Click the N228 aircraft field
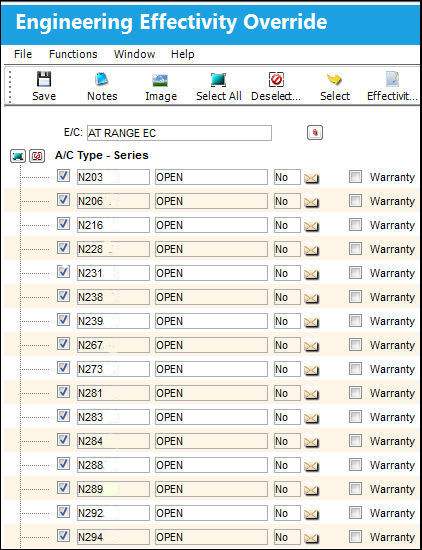This screenshot has height=550, width=422. [113, 249]
